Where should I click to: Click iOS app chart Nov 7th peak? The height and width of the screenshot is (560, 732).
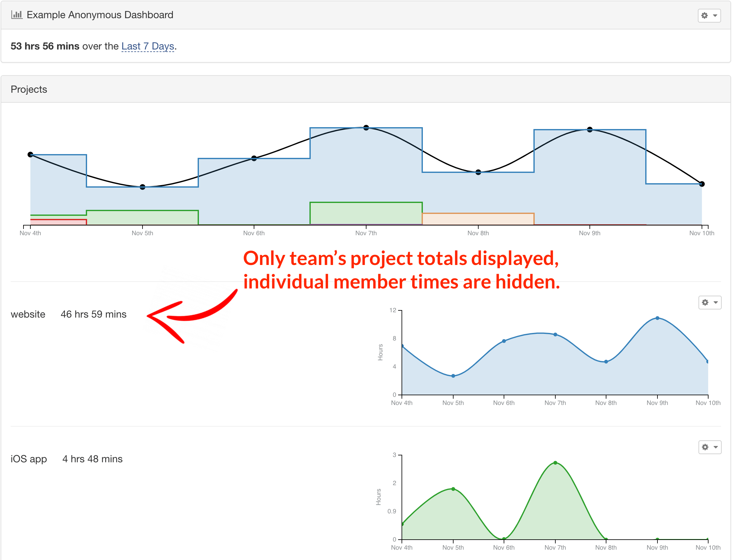click(x=555, y=463)
